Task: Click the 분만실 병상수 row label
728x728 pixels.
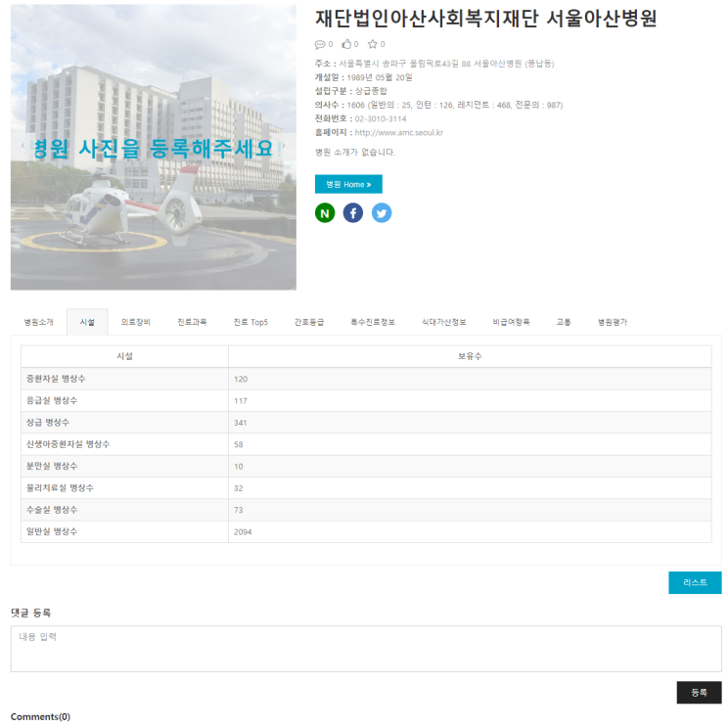Action: tap(52, 466)
